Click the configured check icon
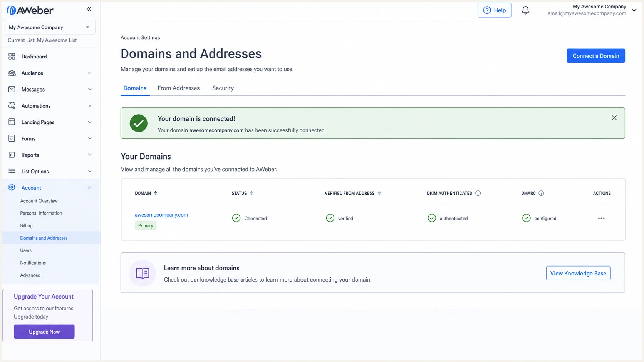The width and height of the screenshot is (644, 362). pyautogui.click(x=526, y=218)
